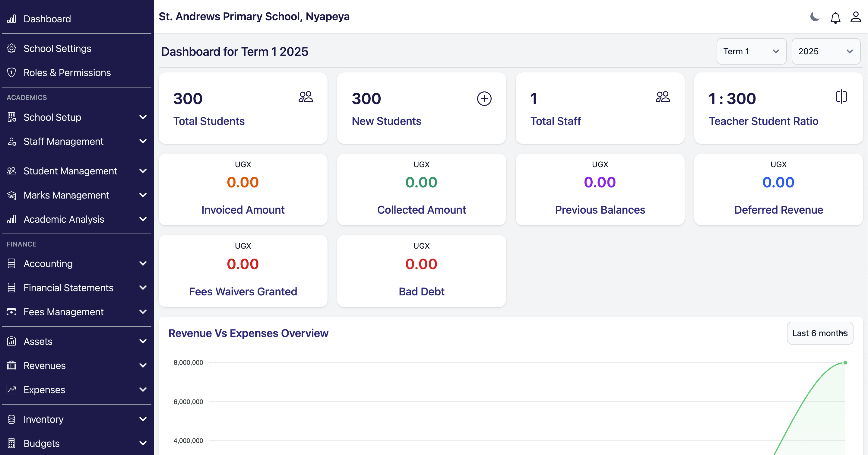Click the Dashboard bar chart icon

pos(11,19)
